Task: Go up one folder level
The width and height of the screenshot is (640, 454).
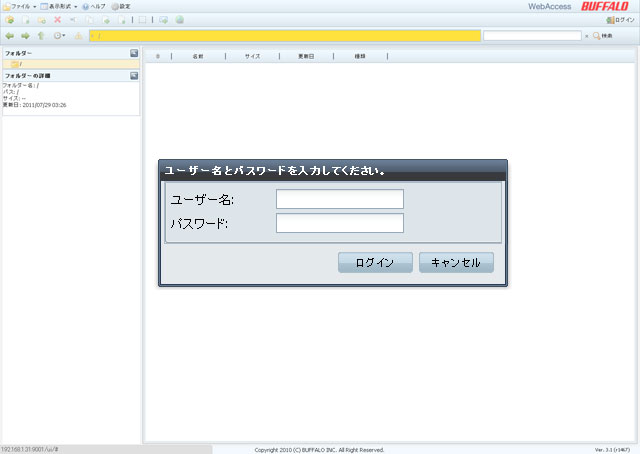Action: tap(41, 36)
